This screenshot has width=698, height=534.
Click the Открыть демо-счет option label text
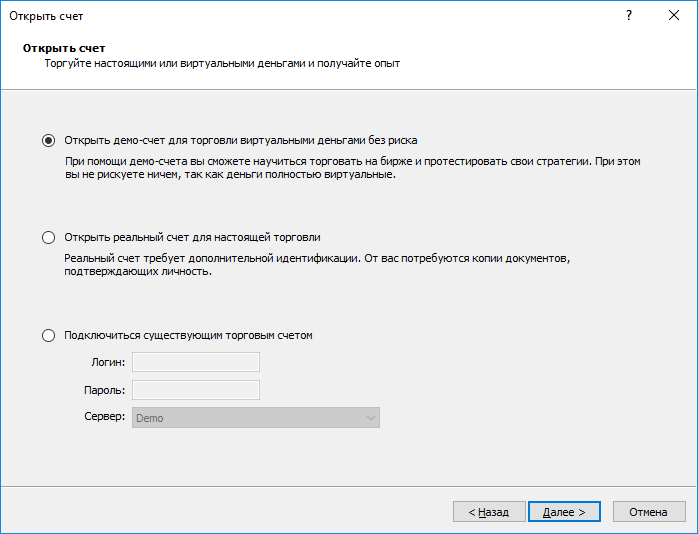pyautogui.click(x=241, y=141)
